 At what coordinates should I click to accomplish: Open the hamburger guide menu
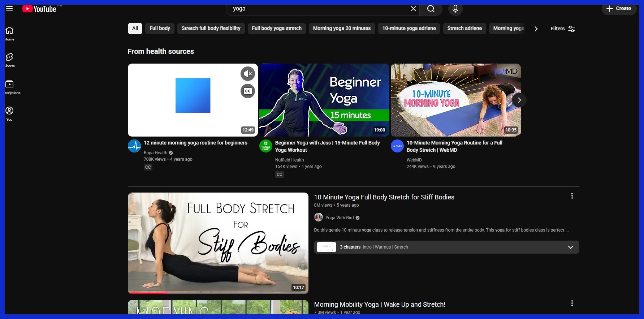9,9
